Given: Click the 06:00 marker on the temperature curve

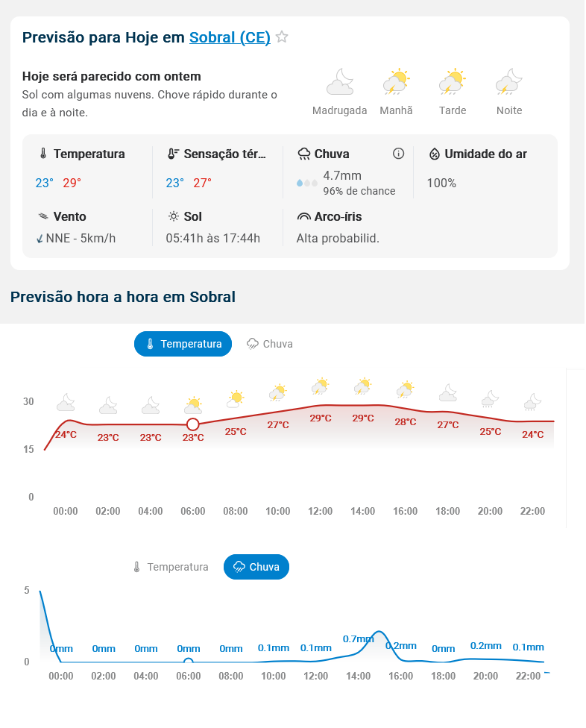Looking at the screenshot, I should 193,424.
